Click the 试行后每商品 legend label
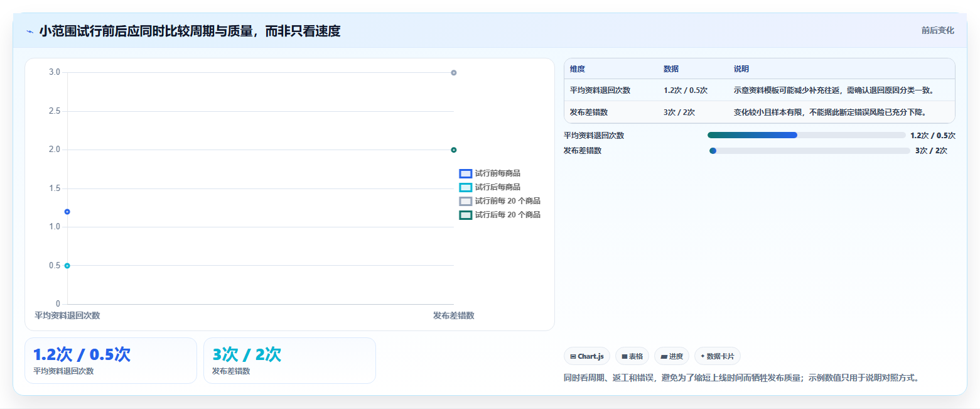Image resolution: width=980 pixels, height=409 pixels. point(498,187)
